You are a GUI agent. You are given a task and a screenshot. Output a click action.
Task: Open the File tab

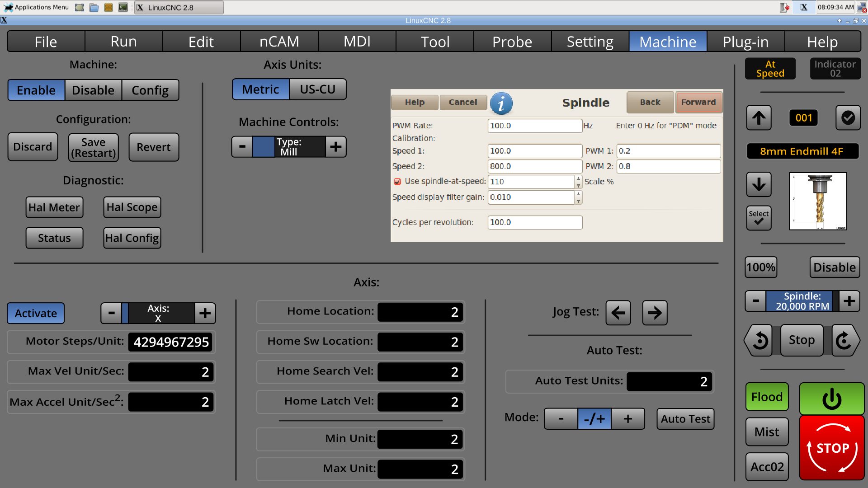[46, 42]
